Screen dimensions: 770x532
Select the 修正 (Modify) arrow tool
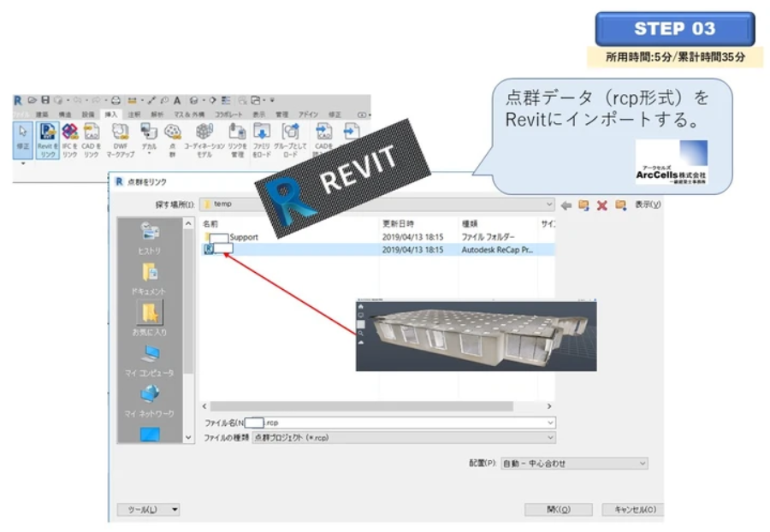point(23,140)
